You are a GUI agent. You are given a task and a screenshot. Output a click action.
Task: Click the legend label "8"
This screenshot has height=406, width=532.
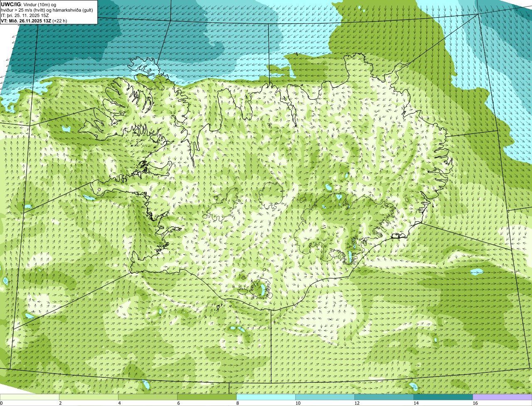[x=238, y=403]
